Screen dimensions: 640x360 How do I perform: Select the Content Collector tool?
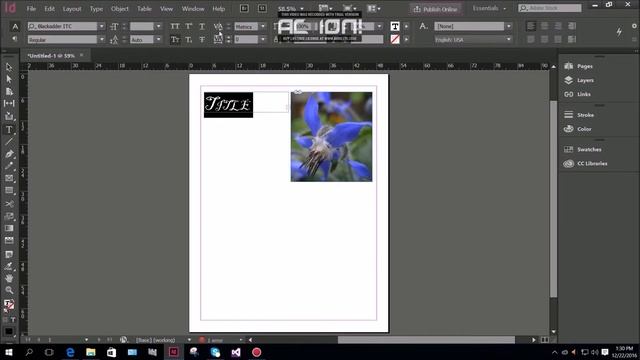tap(9, 116)
